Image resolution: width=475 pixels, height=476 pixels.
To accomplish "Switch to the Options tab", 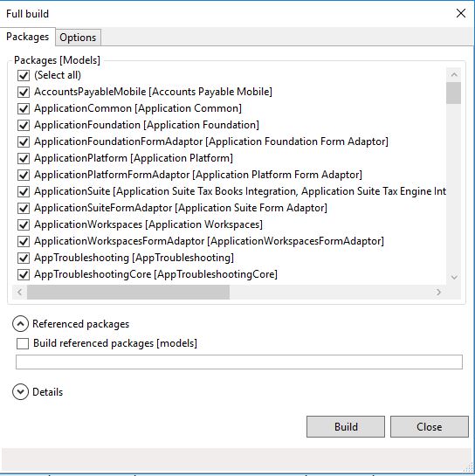I will point(78,38).
